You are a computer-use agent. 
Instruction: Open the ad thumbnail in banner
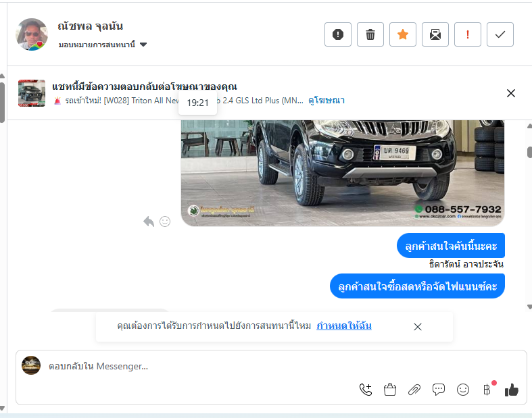click(x=32, y=93)
